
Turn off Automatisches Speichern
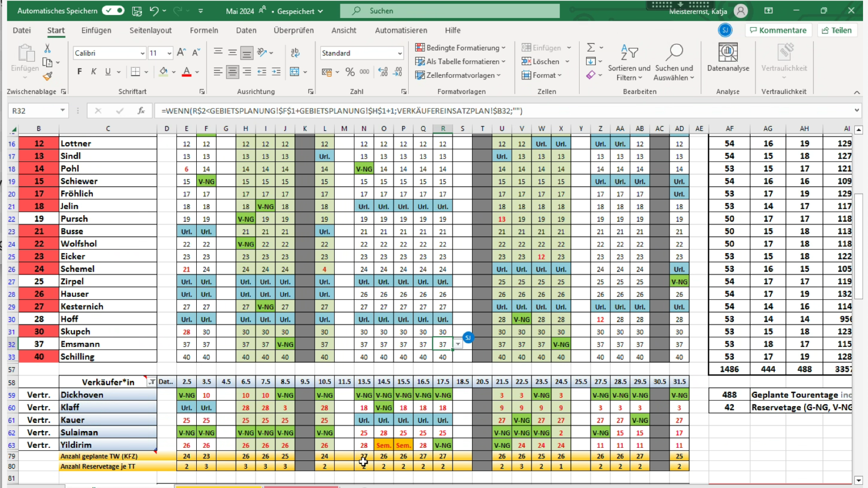(x=113, y=10)
